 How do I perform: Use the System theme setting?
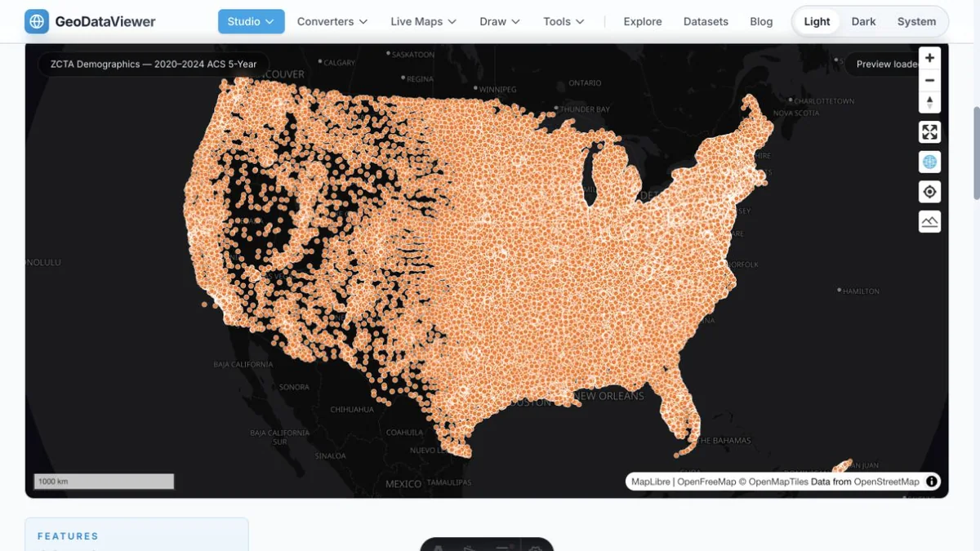point(916,21)
